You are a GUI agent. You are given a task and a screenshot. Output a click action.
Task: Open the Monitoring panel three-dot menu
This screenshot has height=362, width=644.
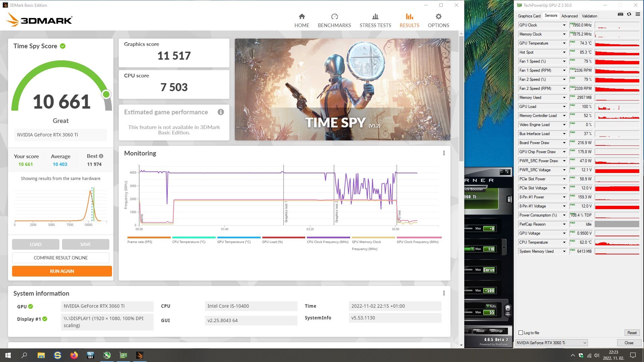pyautogui.click(x=444, y=153)
